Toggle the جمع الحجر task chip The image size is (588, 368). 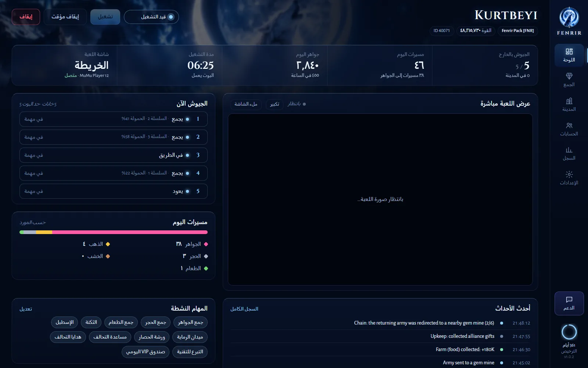pos(155,322)
